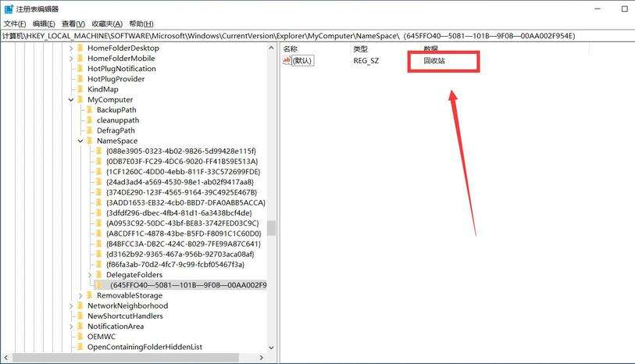The width and height of the screenshot is (635, 364).
Task: Click horizontal scrollbar right arrow
Action: point(262,358)
